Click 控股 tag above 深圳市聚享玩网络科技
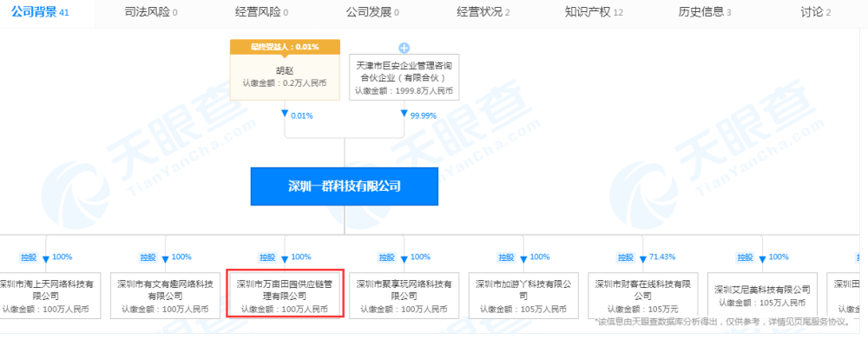 pyautogui.click(x=387, y=258)
